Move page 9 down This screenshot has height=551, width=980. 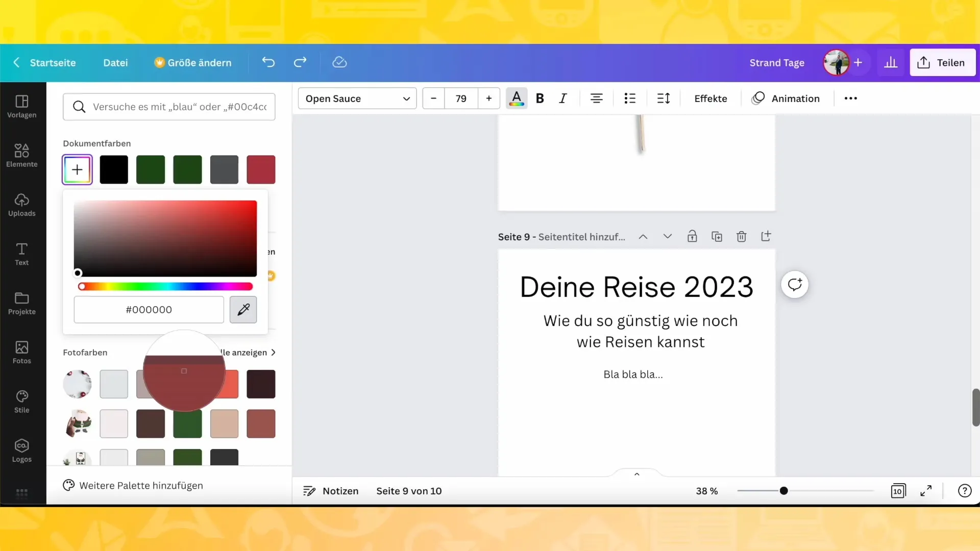point(667,237)
